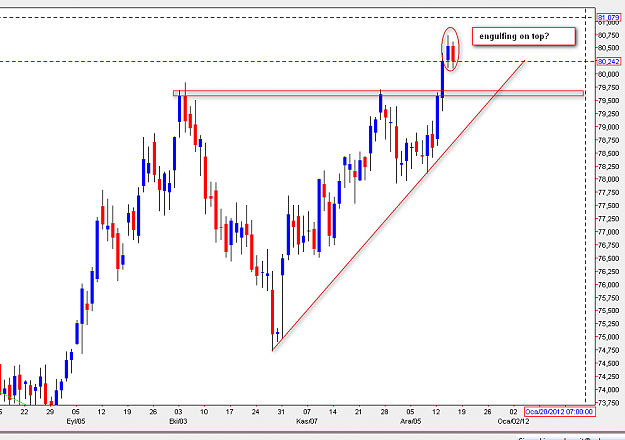Click the 75,000 price axis label
Screen dimensions: 625x440
point(608,337)
